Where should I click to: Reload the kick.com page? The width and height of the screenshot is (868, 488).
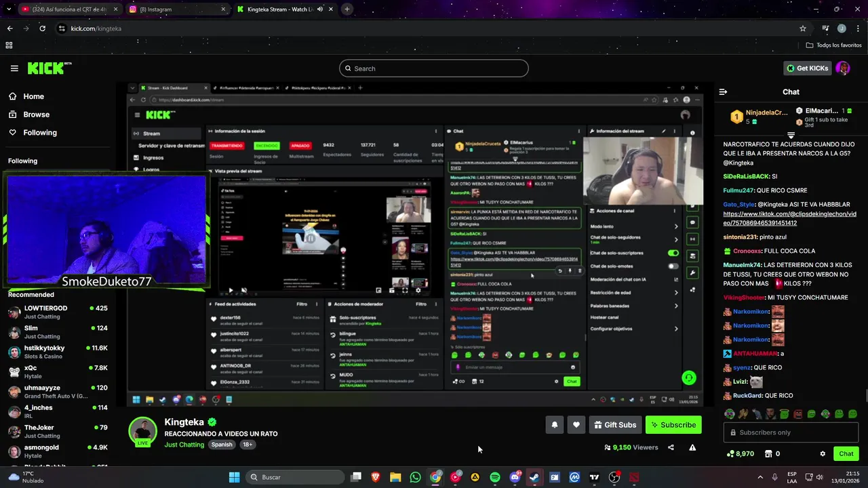click(x=42, y=28)
